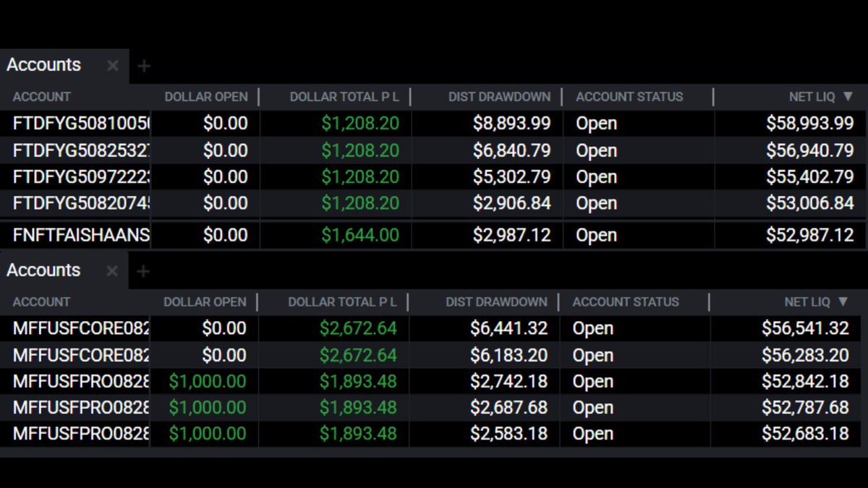
Task: Click the $58,993.99 net liq value
Action: [x=810, y=124]
